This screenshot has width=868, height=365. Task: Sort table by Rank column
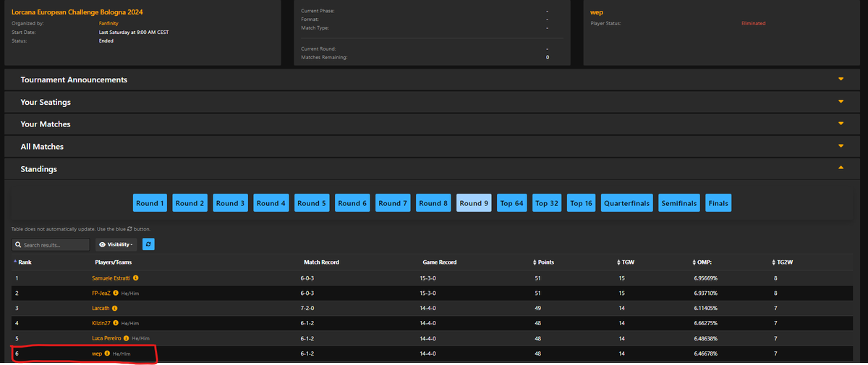pos(22,262)
